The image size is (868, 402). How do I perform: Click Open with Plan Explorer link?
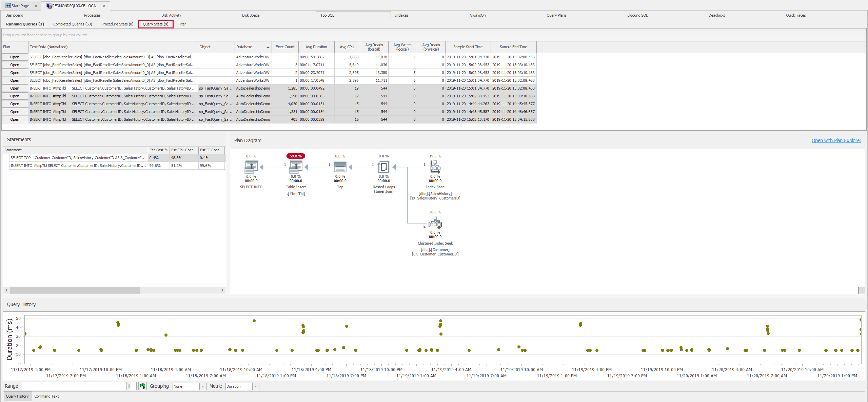tap(836, 140)
